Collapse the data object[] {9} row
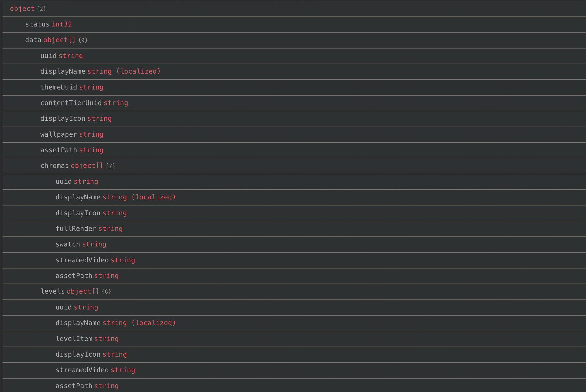Image resolution: width=586 pixels, height=392 pixels. pyautogui.click(x=33, y=40)
